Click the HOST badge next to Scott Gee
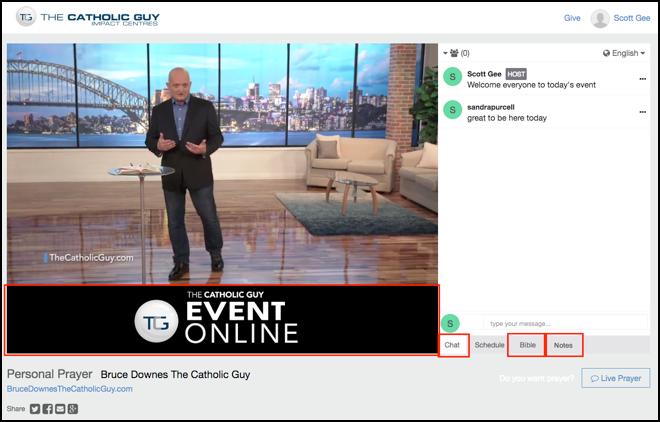Viewport: 660px width, 422px height. (516, 74)
